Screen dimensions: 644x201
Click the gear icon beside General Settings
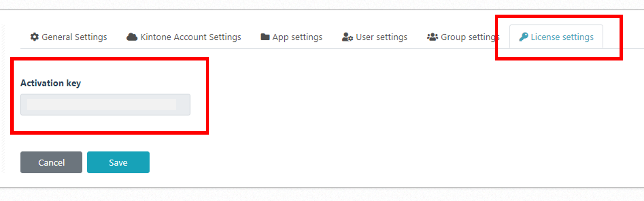click(x=35, y=37)
